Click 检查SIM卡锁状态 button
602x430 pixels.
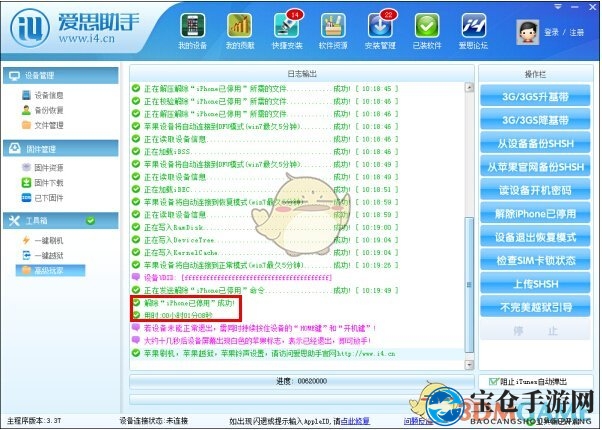[535, 260]
